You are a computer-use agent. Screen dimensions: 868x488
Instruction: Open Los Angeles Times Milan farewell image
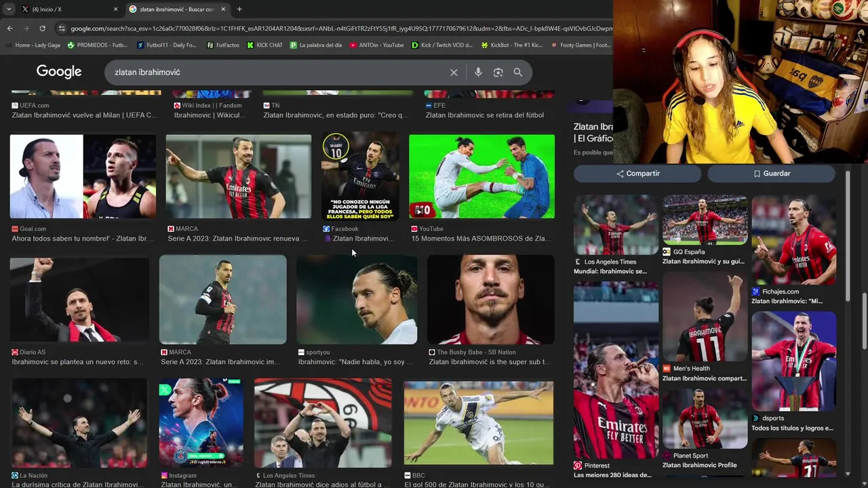point(323,423)
